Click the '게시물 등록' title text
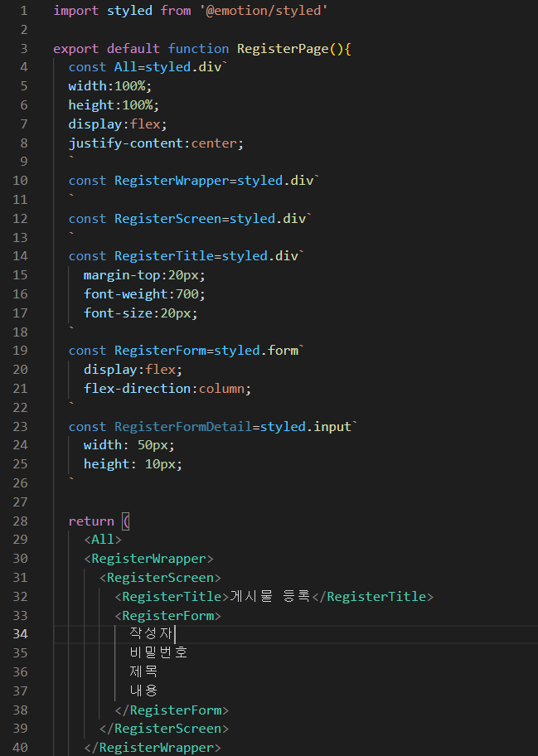Screen dimensions: 538x756 pyautogui.click(x=270, y=596)
